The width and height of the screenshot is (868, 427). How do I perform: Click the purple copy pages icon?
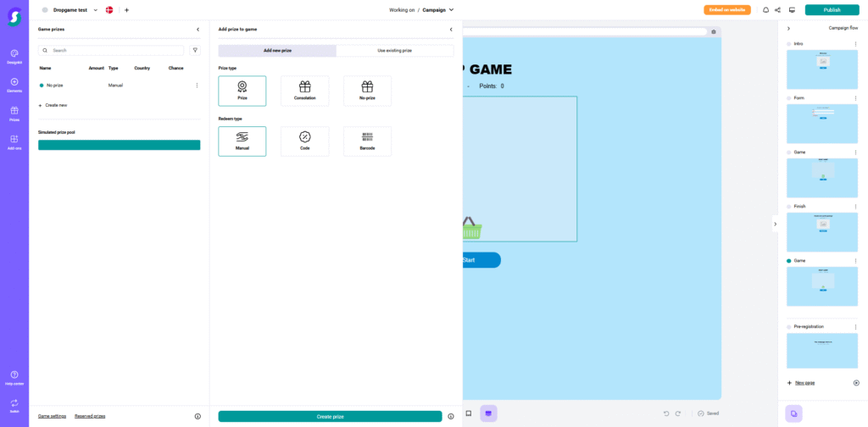click(x=793, y=413)
